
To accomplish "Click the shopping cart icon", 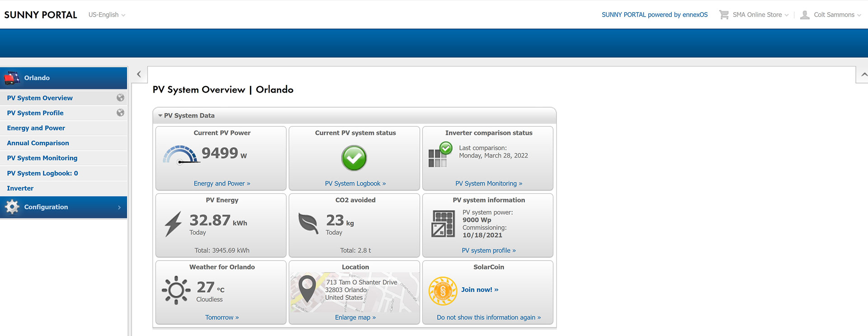I will 724,15.
